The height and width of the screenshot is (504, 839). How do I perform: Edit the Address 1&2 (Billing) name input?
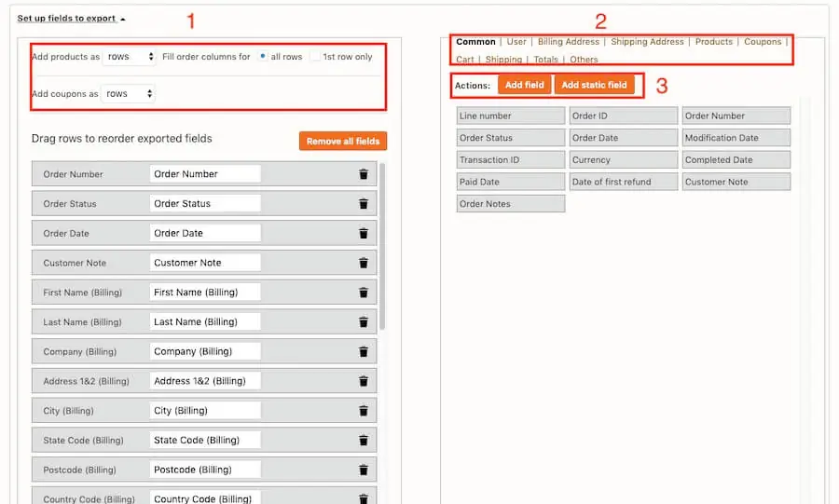click(205, 381)
